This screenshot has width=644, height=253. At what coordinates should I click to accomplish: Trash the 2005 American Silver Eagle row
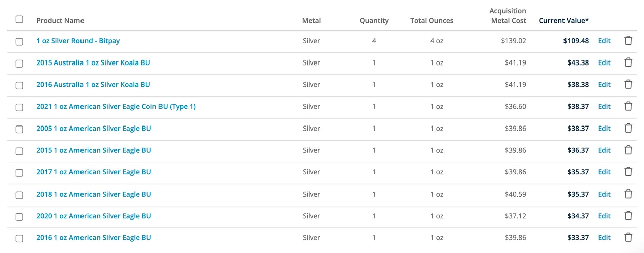(628, 128)
